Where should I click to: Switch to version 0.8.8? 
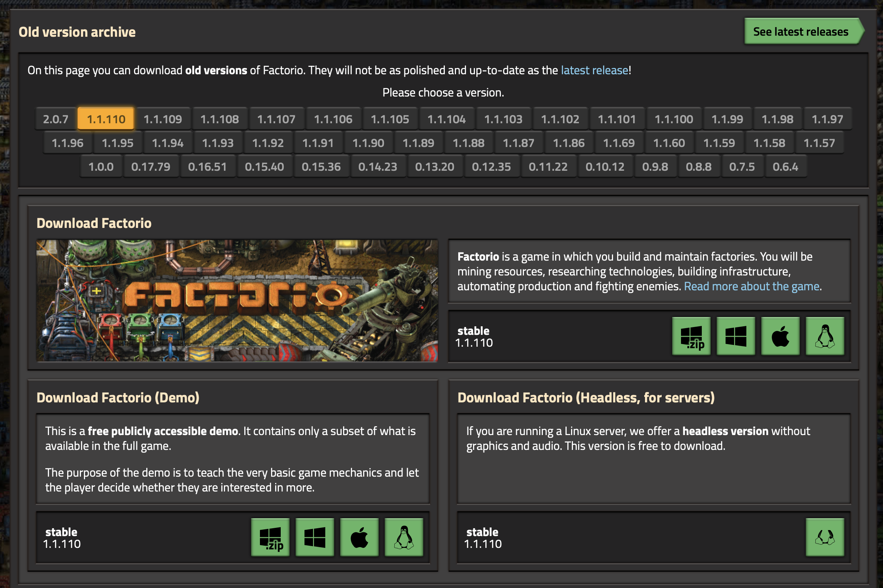699,167
